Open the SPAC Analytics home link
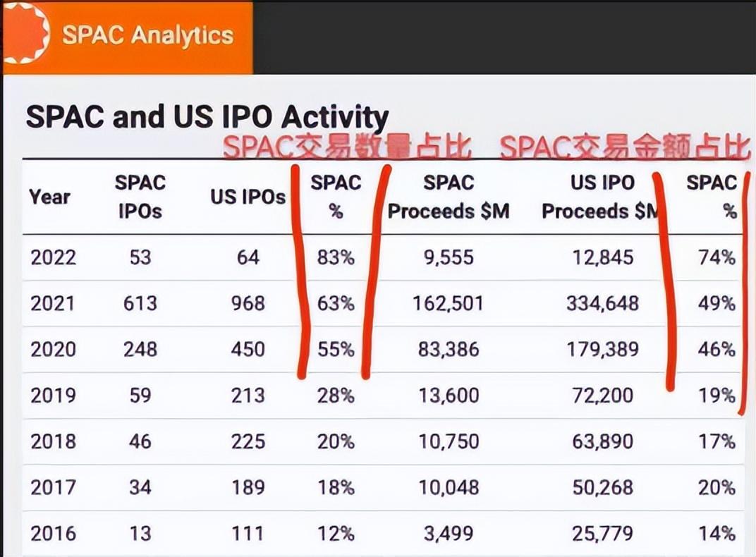 (x=147, y=35)
